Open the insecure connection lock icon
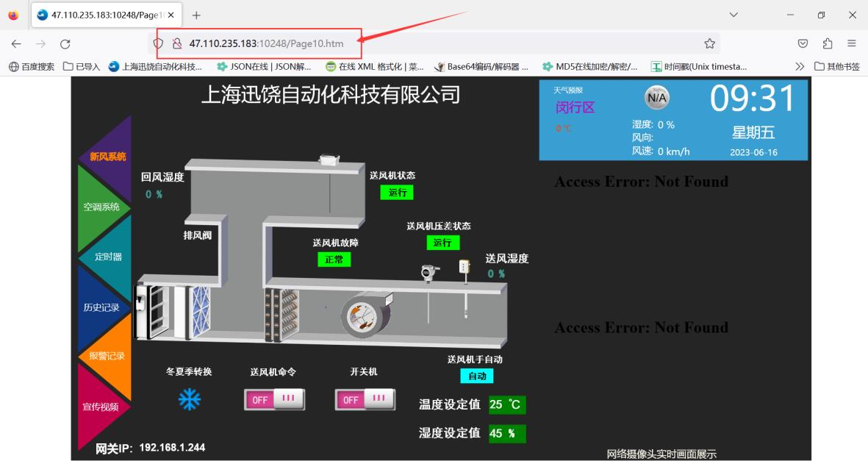868x461 pixels. 177,43
